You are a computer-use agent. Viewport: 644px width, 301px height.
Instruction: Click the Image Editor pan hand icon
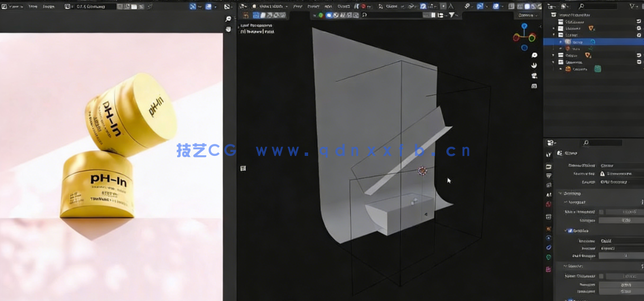[x=228, y=29]
